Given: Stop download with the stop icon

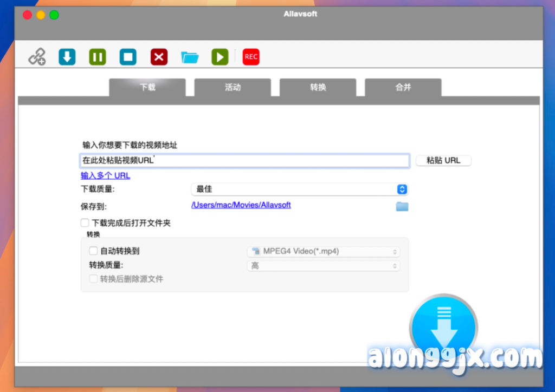Looking at the screenshot, I should tap(128, 57).
